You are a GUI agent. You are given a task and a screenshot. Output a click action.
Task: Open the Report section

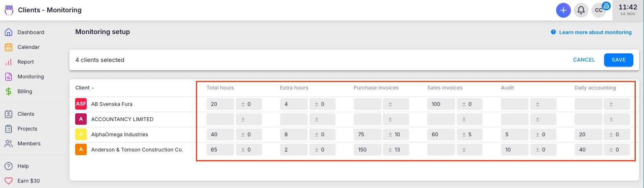point(25,62)
